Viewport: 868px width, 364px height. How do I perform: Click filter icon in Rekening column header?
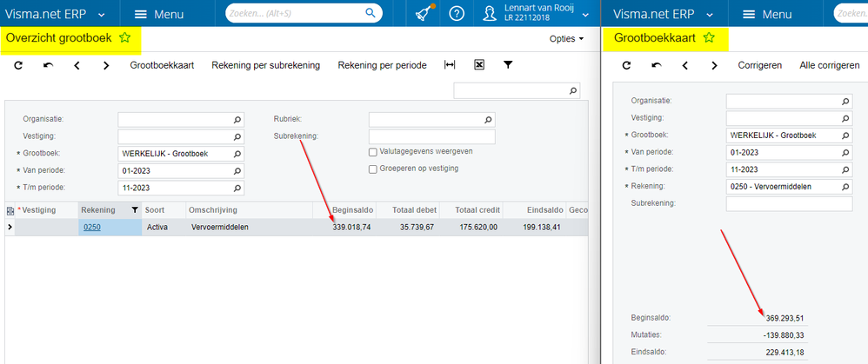tap(135, 210)
